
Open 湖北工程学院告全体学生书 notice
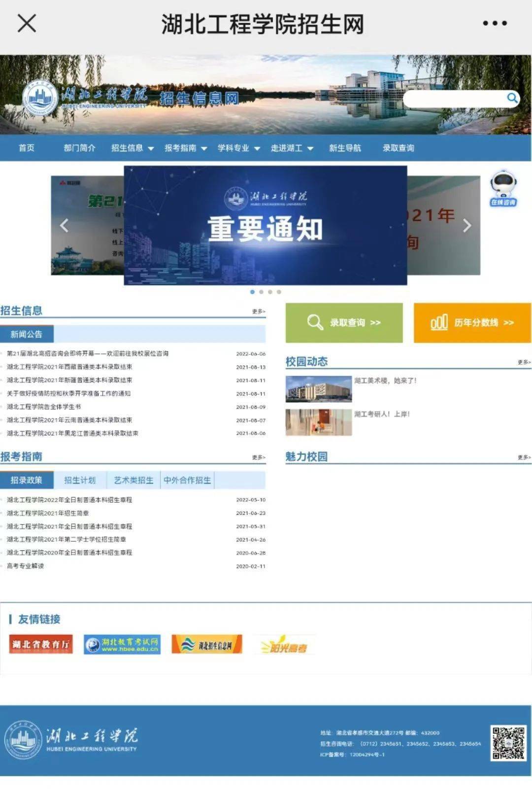44,407
